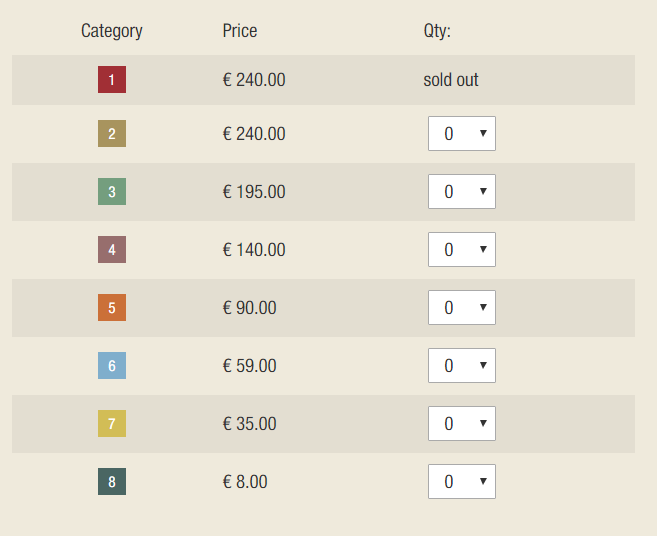Image resolution: width=657 pixels, height=536 pixels.
Task: Click the mauve category 4 swatch
Action: coord(112,249)
